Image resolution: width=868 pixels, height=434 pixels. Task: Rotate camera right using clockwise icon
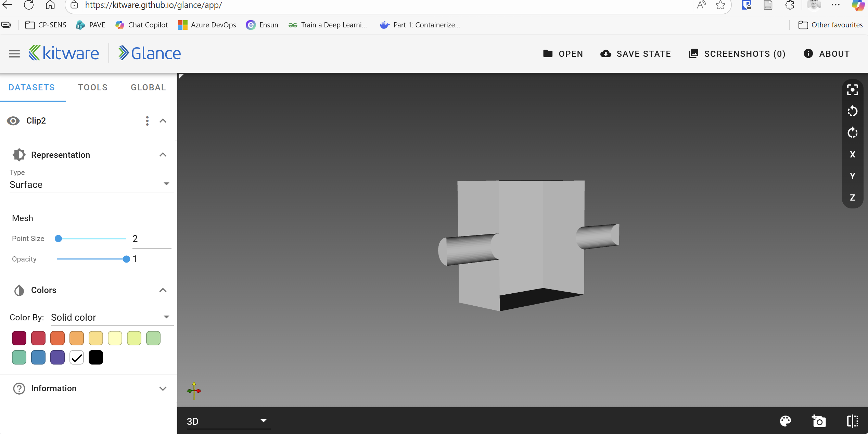(x=852, y=133)
